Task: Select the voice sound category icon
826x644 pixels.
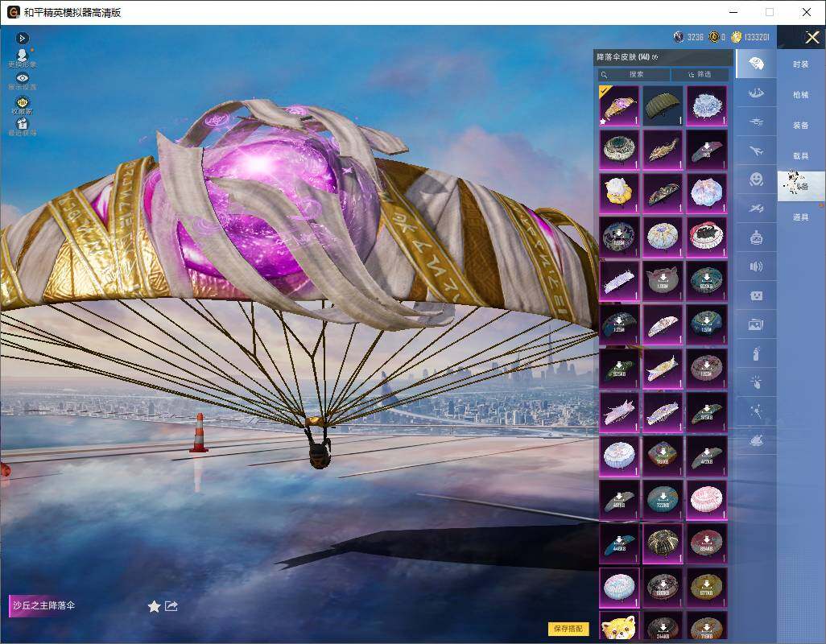Action: [x=756, y=266]
